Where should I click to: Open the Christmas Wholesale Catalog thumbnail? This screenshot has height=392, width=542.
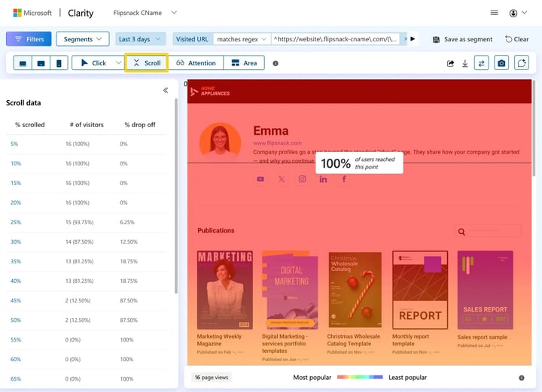(x=355, y=290)
